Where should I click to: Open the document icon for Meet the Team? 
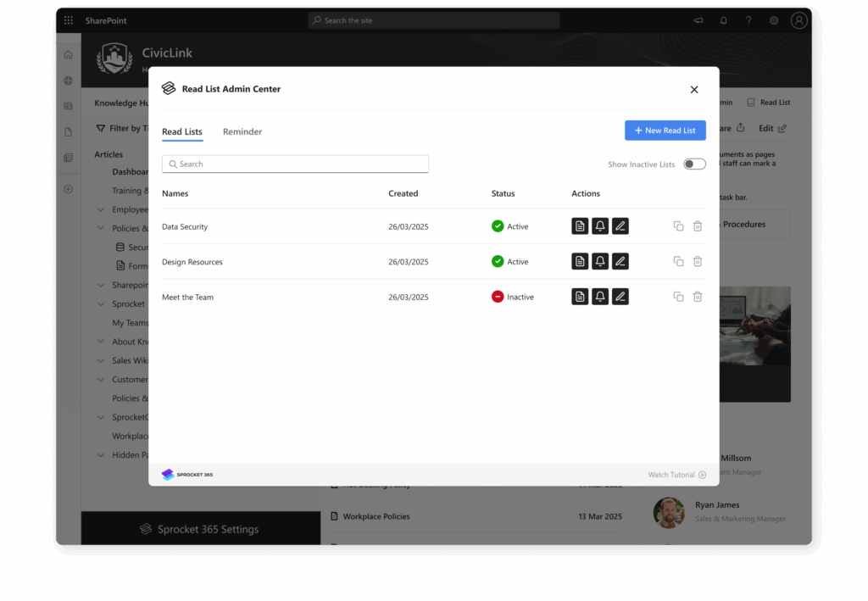click(580, 297)
